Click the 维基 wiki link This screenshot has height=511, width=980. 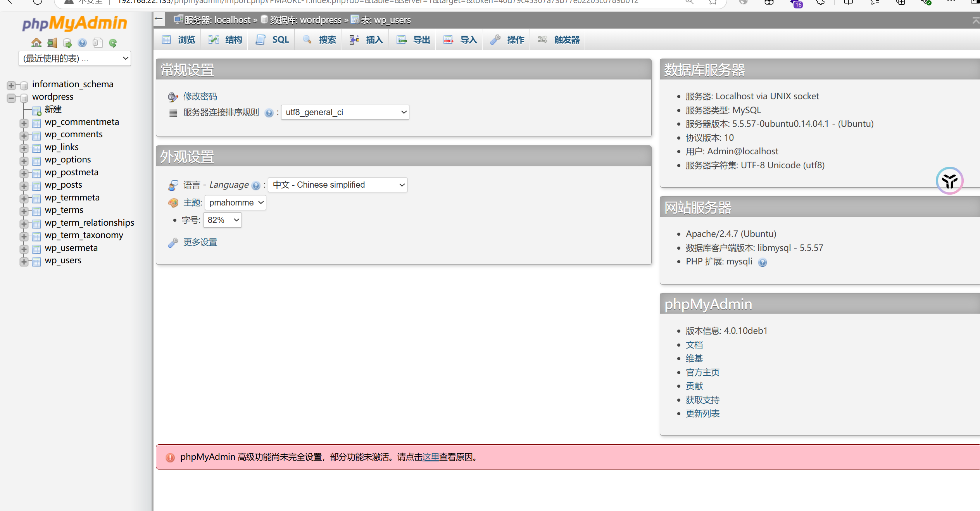694,359
